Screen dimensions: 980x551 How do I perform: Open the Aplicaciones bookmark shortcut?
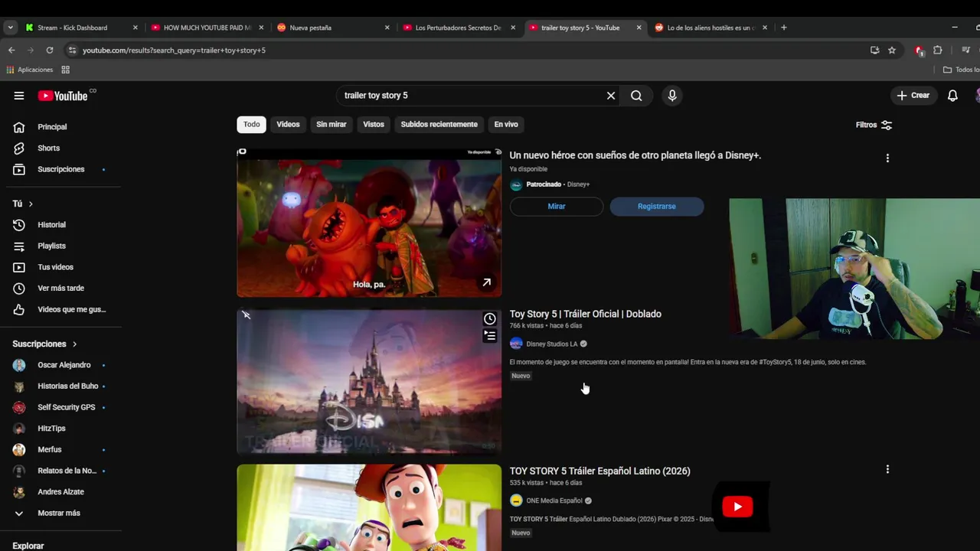[x=30, y=70]
